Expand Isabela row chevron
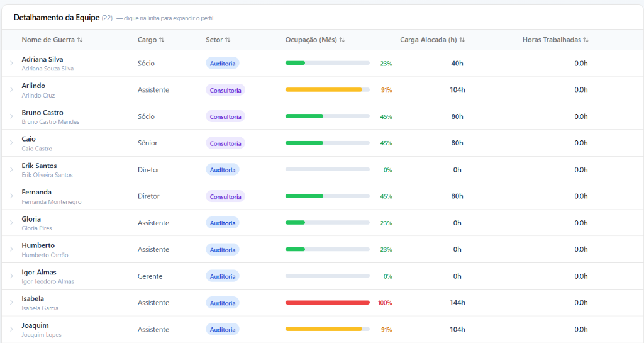 point(11,303)
